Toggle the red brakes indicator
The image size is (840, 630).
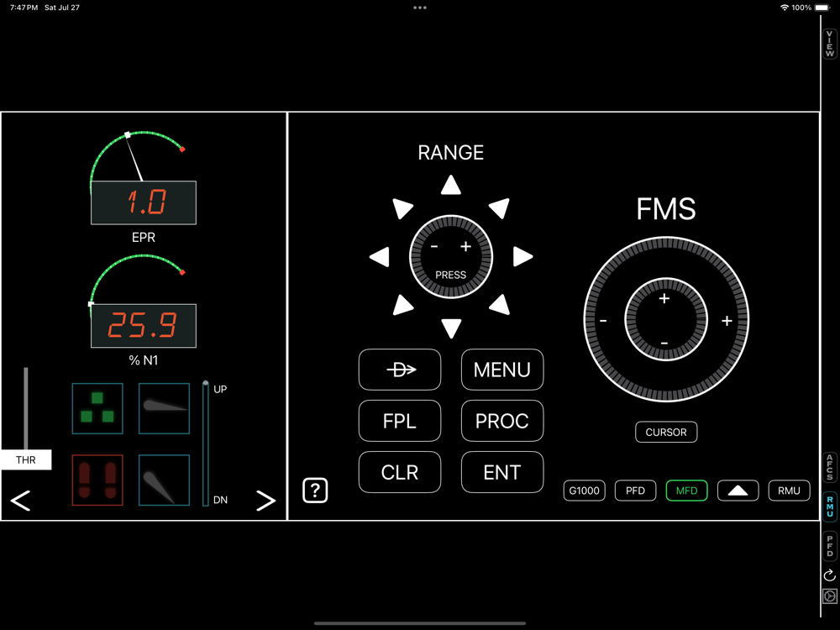pos(97,480)
